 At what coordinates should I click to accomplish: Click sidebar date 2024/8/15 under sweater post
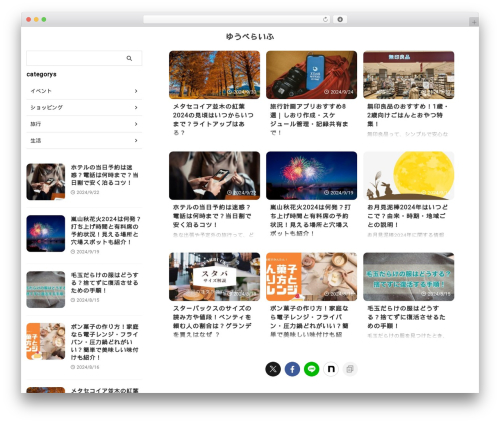(x=85, y=300)
